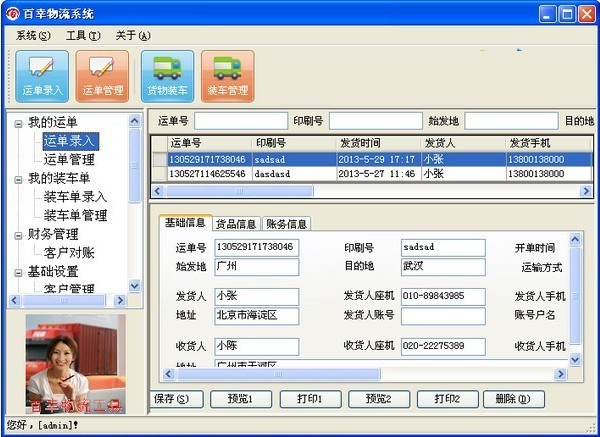Sort by 发货人 column header
This screenshot has width=600, height=437.
[x=463, y=143]
